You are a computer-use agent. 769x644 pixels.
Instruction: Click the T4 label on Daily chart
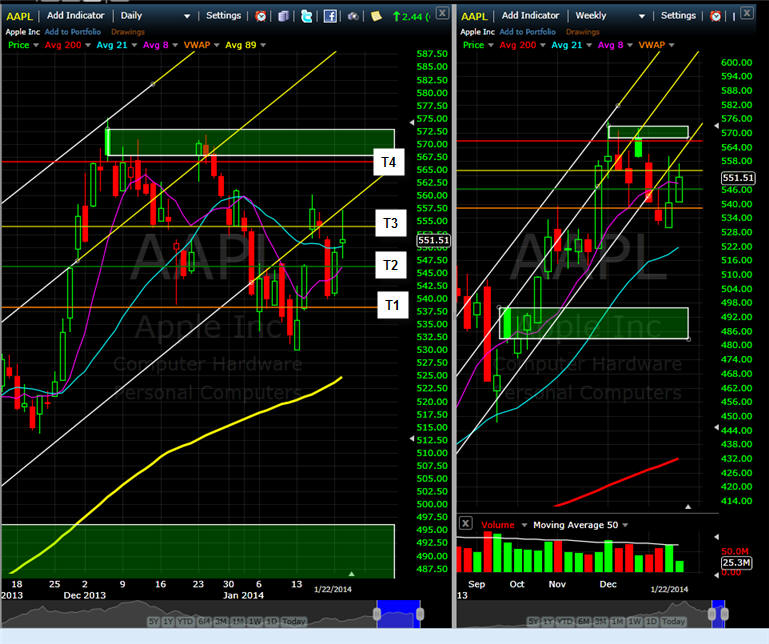click(389, 162)
